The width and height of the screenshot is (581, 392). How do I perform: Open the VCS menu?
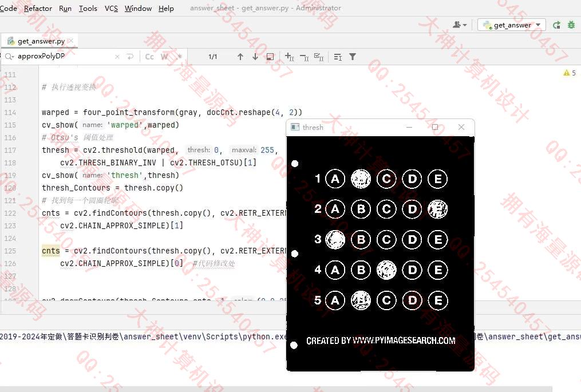click(x=111, y=8)
